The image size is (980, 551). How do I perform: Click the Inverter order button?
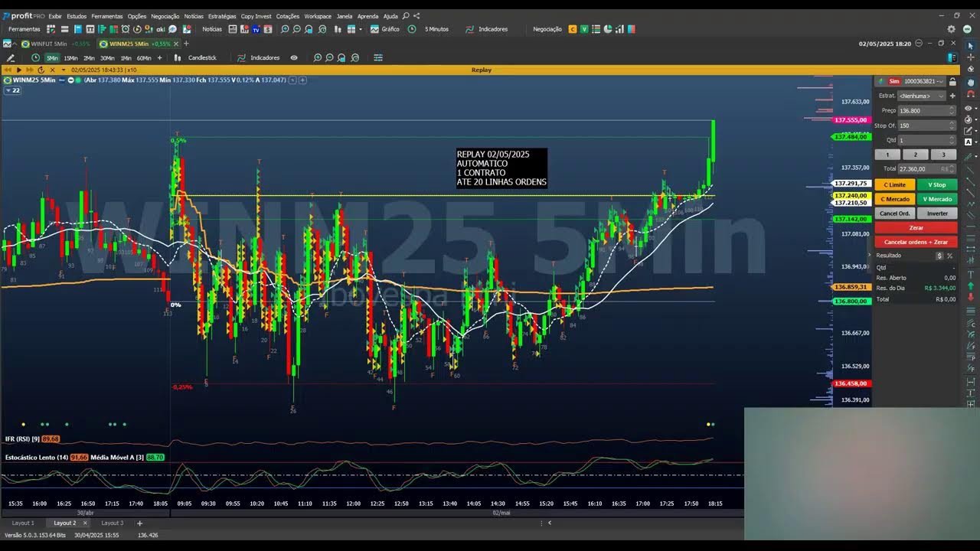point(937,213)
